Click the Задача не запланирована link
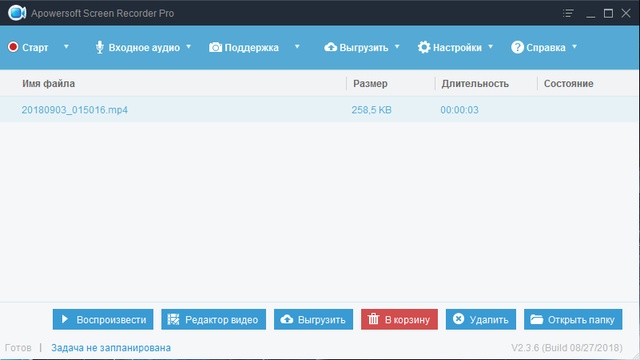This screenshot has height=360, width=640. pyautogui.click(x=111, y=348)
